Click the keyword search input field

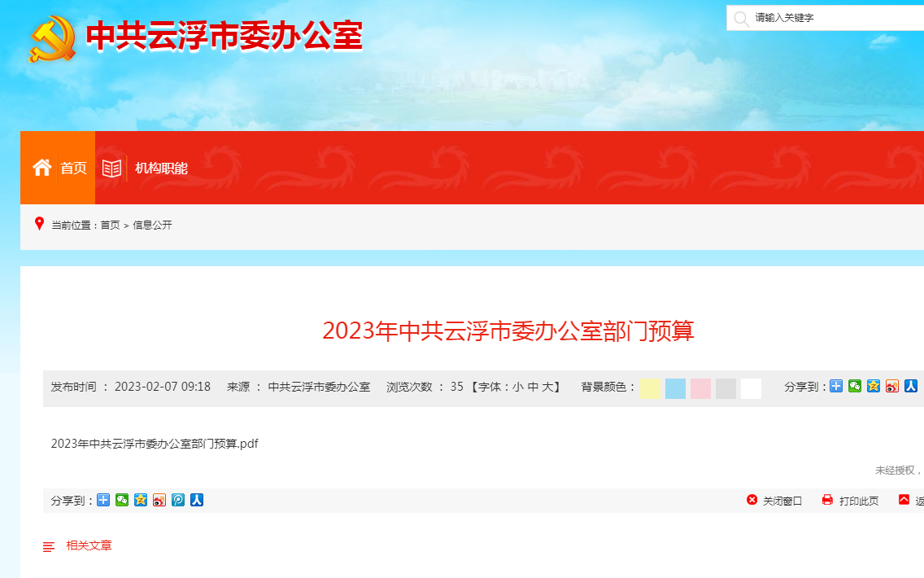click(x=830, y=18)
